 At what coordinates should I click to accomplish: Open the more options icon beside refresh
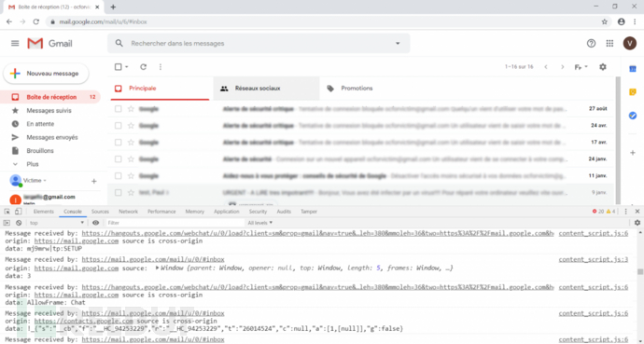pos(161,67)
